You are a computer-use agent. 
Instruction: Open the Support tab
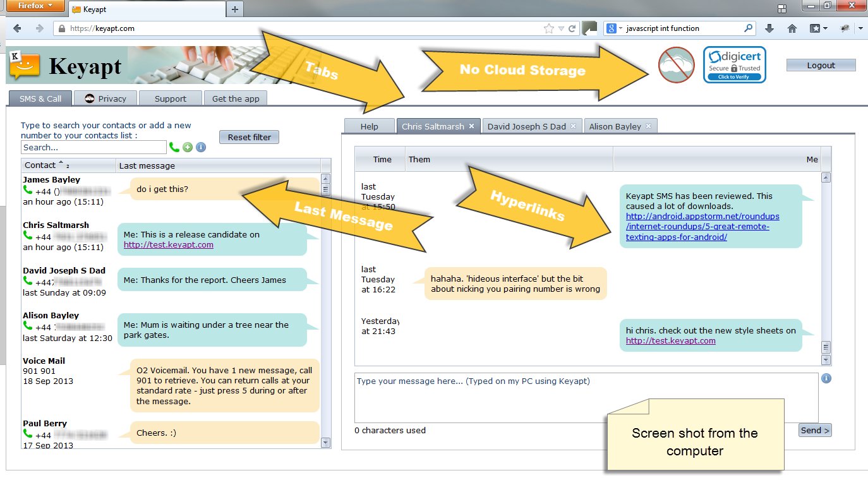coord(171,99)
